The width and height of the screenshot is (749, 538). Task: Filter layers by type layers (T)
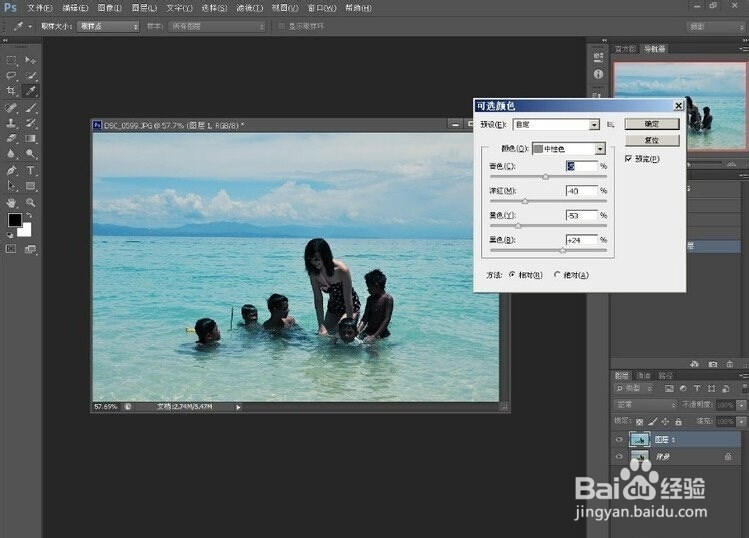pos(697,388)
